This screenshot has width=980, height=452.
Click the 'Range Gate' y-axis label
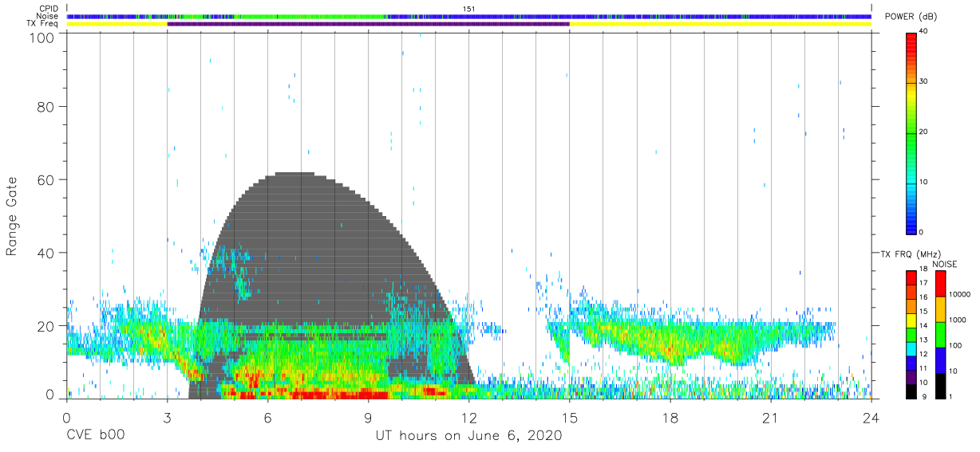[12, 216]
